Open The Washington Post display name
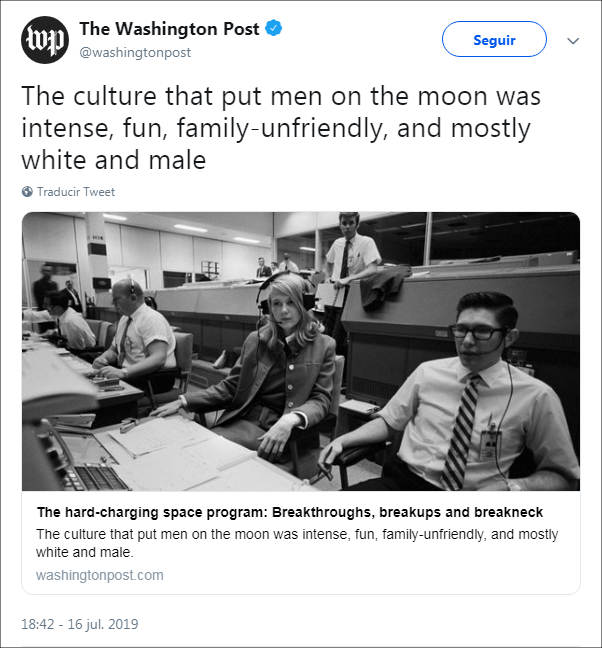Image resolution: width=602 pixels, height=648 pixels. [170, 29]
